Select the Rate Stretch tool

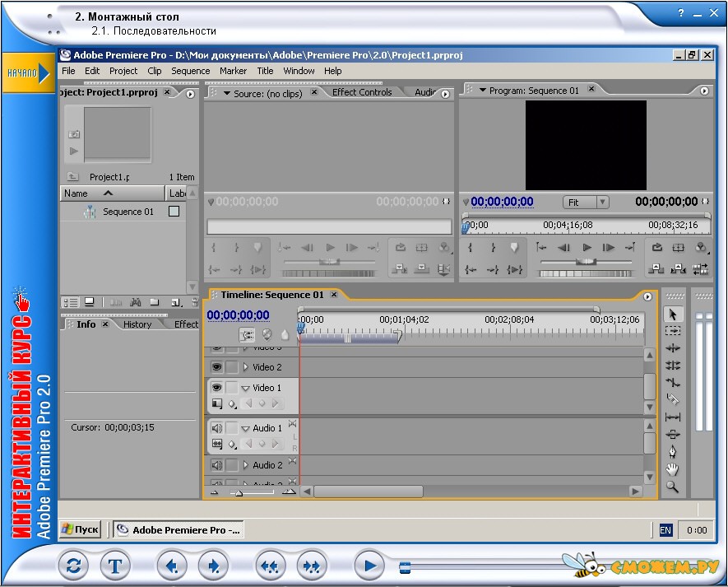(673, 383)
